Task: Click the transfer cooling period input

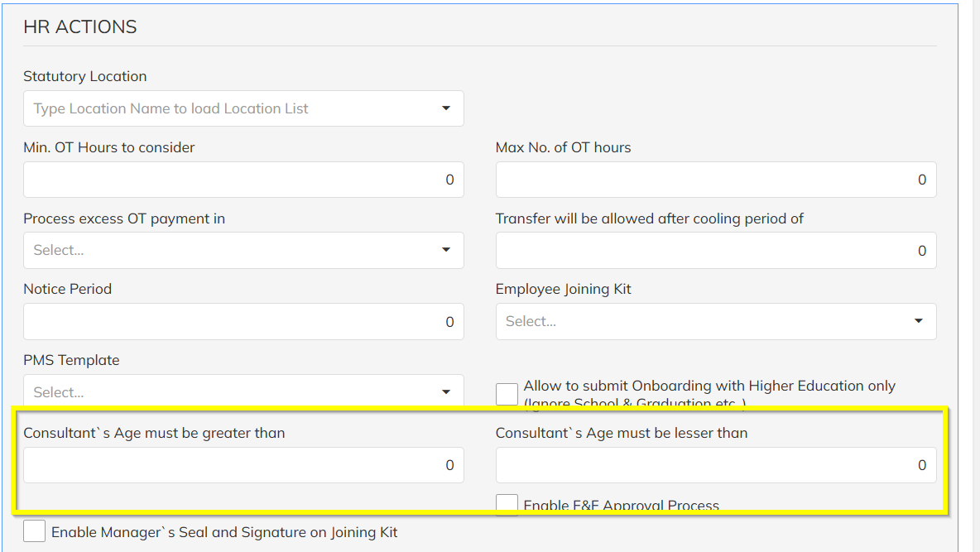Action: pyautogui.click(x=715, y=251)
